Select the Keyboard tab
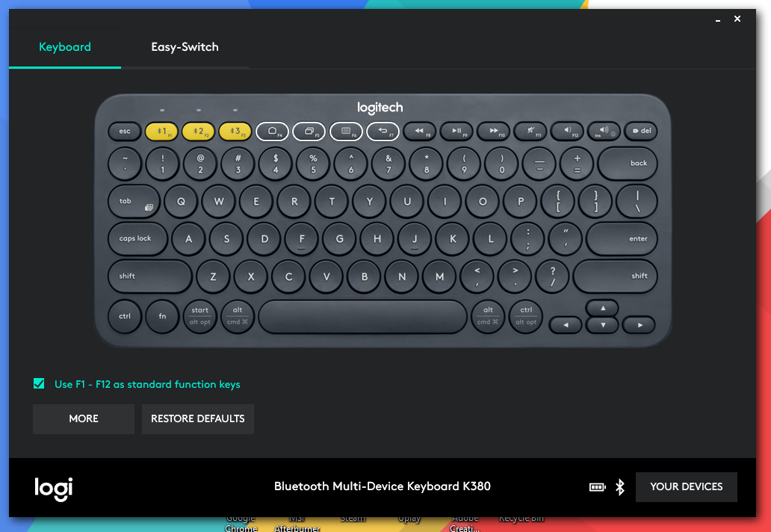 click(65, 47)
